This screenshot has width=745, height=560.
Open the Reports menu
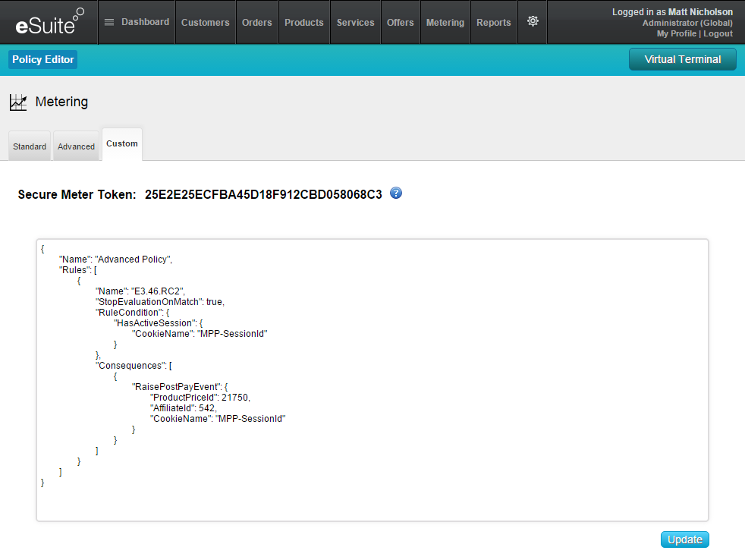click(494, 23)
